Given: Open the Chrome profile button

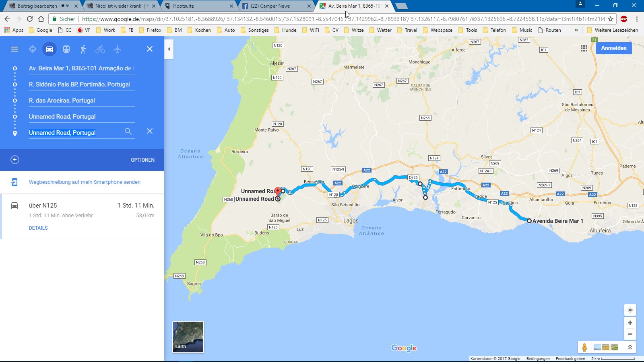Looking at the screenshot, I should click(580, 4).
